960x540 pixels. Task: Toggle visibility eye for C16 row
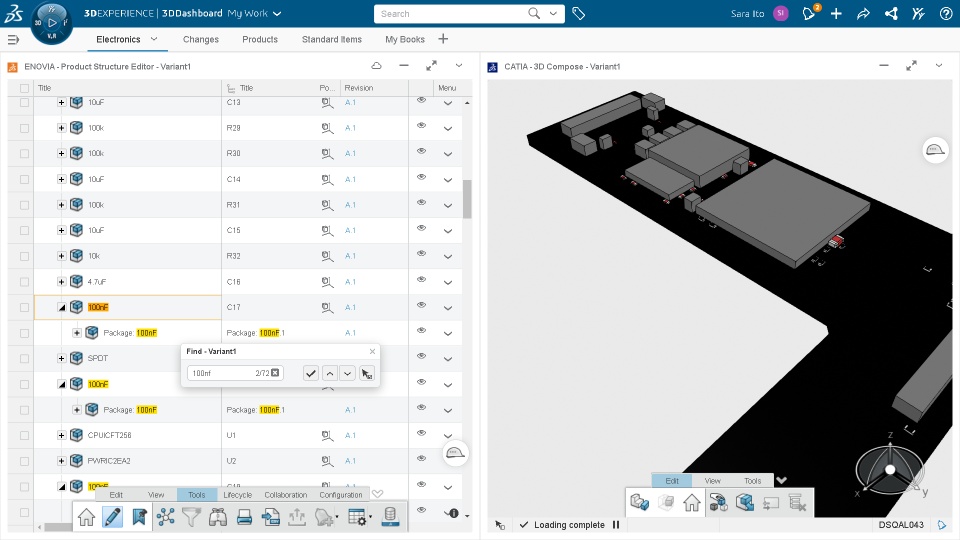click(421, 279)
